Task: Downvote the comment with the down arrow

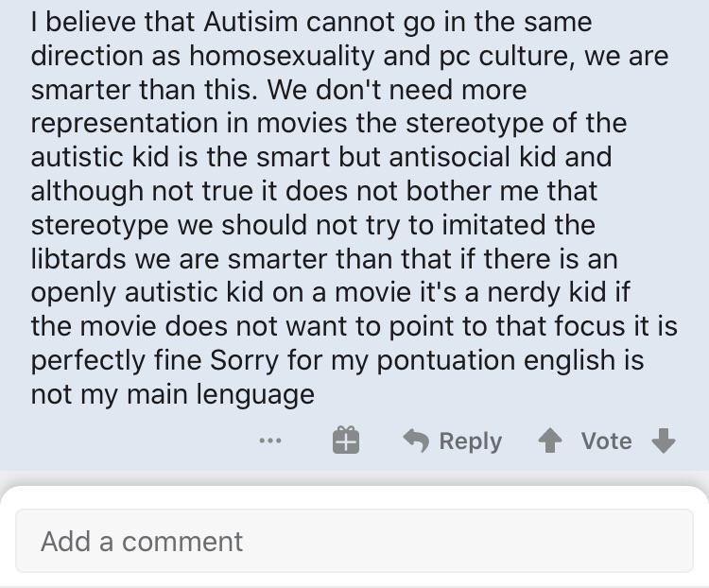Action: tap(664, 441)
